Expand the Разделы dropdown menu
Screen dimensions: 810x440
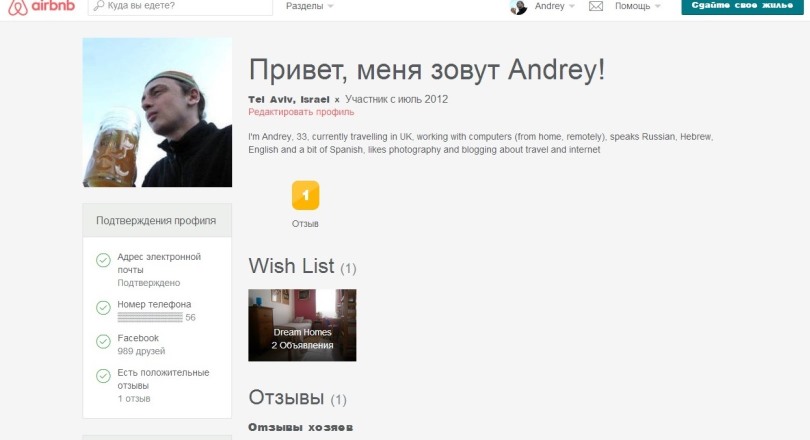[x=309, y=6]
